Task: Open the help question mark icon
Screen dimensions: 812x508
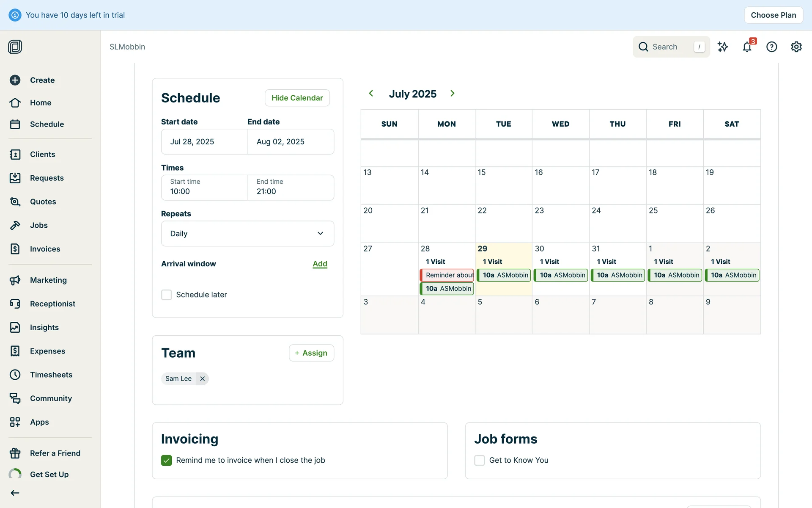Action: point(771,47)
